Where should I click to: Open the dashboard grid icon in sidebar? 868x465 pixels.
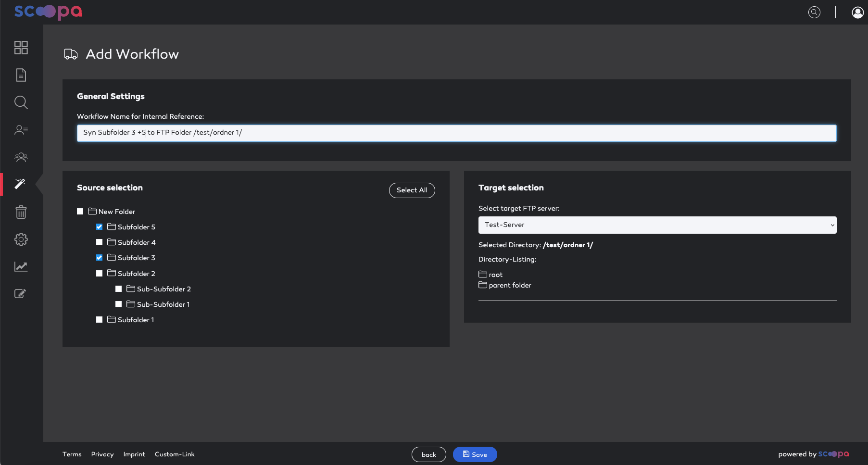coord(21,48)
